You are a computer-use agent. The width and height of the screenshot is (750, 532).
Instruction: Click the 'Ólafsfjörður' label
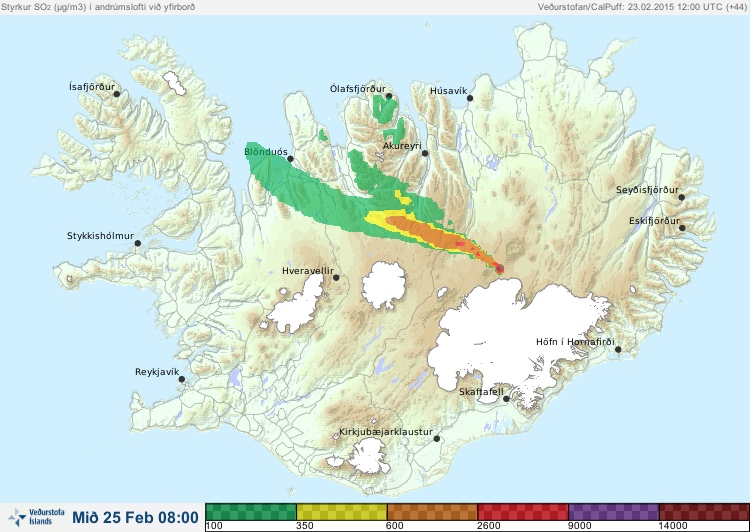tap(358, 89)
